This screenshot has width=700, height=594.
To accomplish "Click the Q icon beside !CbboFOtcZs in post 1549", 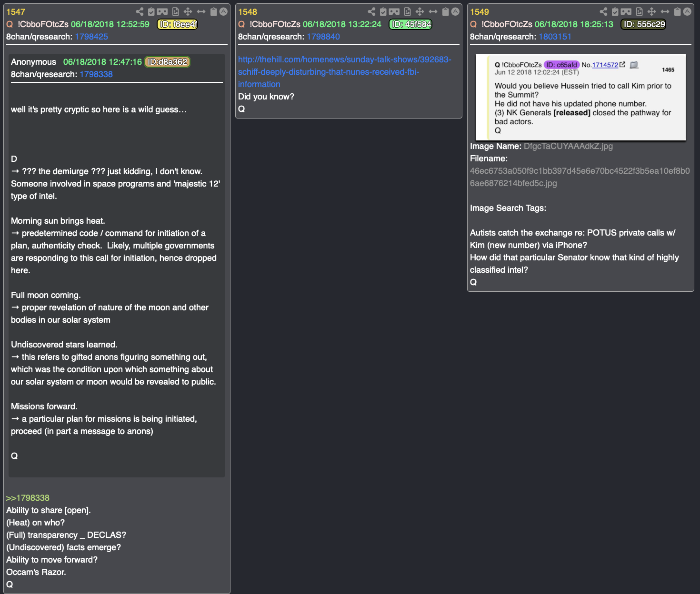I will (473, 24).
